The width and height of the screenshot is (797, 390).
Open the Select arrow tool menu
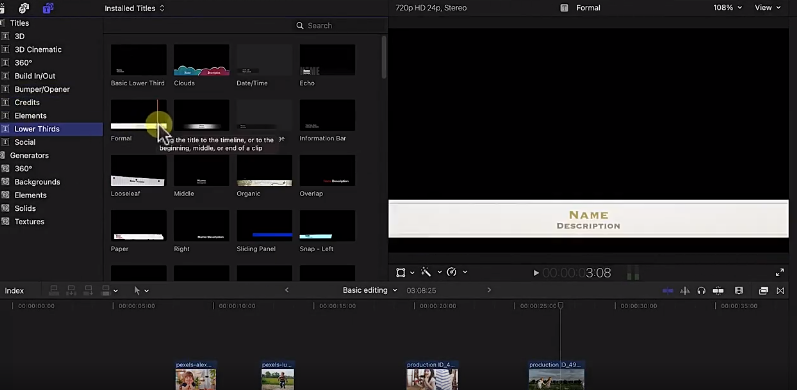(141, 290)
